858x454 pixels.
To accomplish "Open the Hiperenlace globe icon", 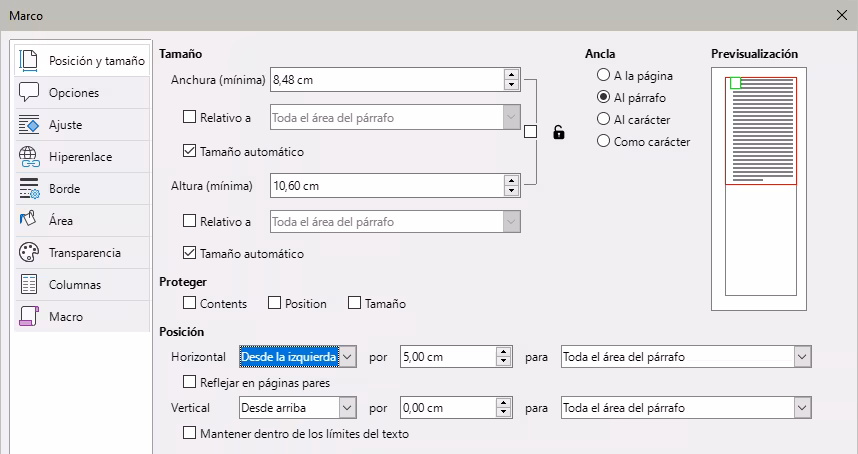I will pos(29,157).
